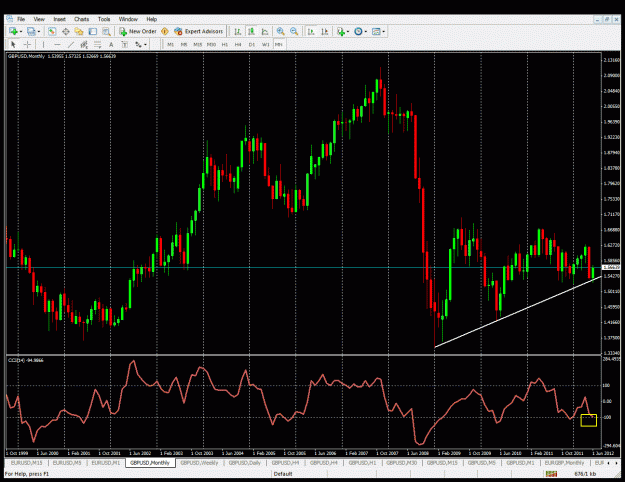This screenshot has width=625, height=482.
Task: Expand the Indicators dropdown arrow
Action: coord(348,31)
